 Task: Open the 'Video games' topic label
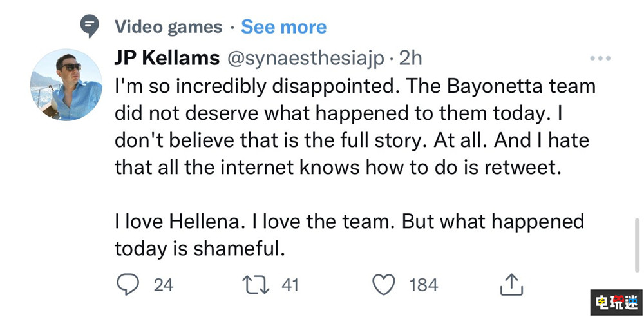[167, 27]
